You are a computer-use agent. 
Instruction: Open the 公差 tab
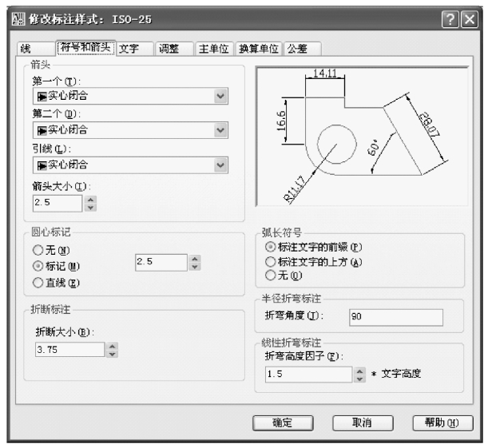pyautogui.click(x=302, y=49)
